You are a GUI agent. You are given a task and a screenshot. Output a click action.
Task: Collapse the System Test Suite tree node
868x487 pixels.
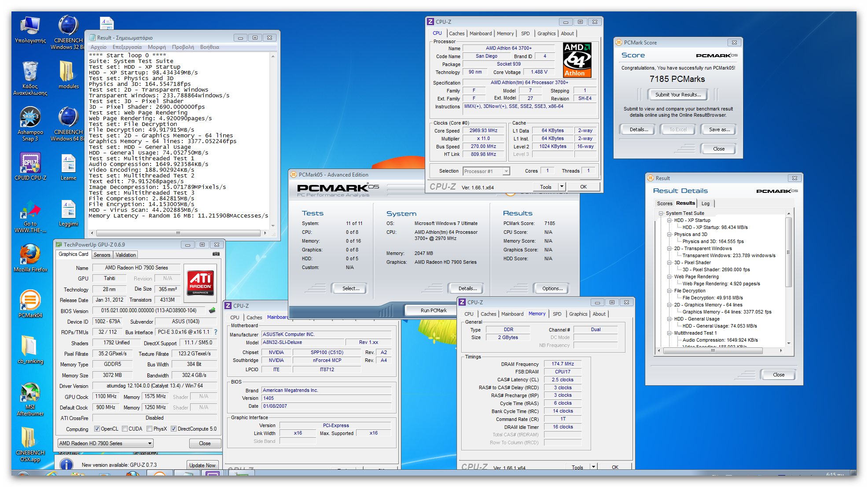661,213
